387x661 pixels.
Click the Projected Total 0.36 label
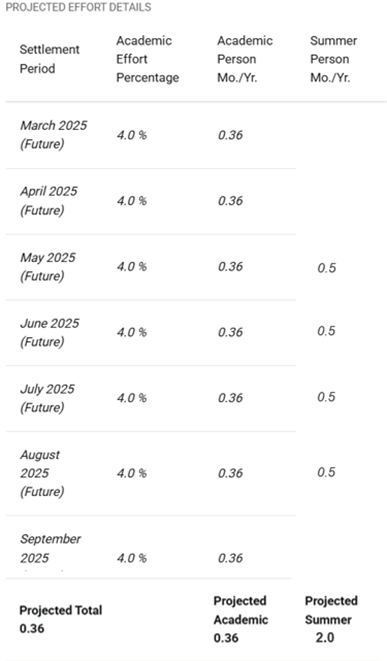point(61,619)
